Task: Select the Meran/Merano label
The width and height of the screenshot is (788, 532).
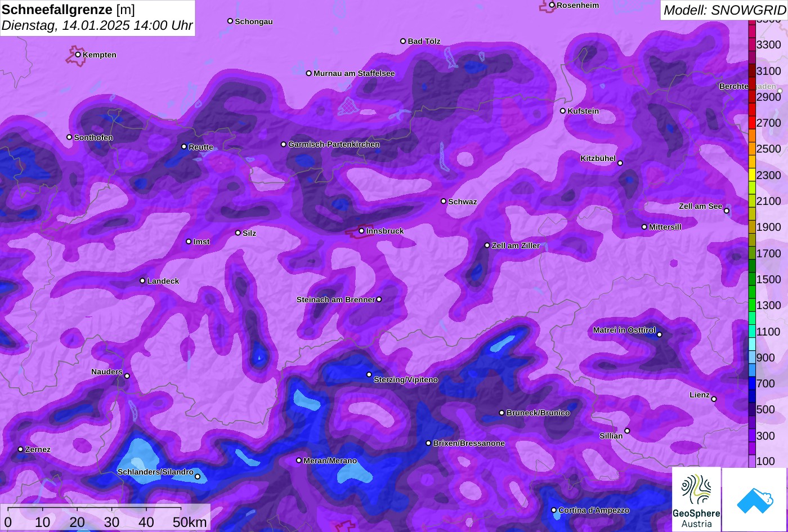Action: coord(330,461)
